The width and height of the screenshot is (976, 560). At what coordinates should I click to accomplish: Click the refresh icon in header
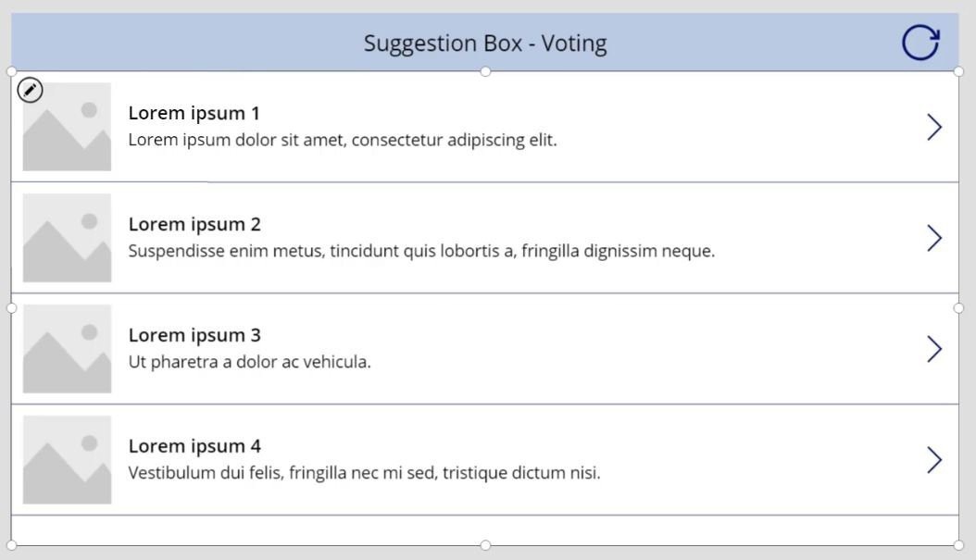coord(920,43)
